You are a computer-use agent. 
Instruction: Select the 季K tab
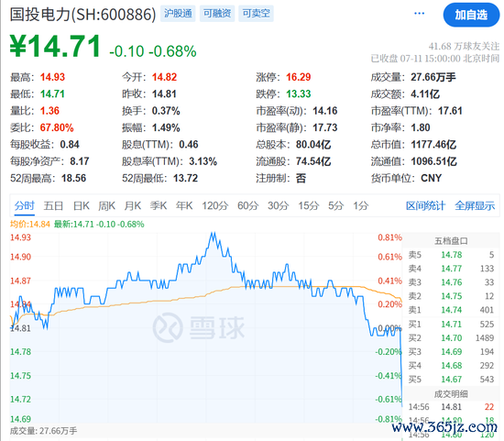click(159, 205)
